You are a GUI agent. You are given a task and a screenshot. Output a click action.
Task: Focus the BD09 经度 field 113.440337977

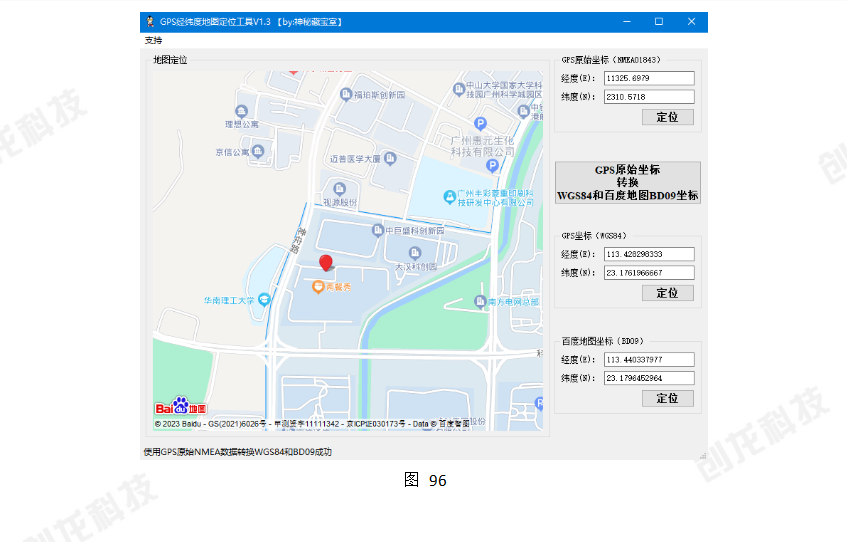click(649, 359)
